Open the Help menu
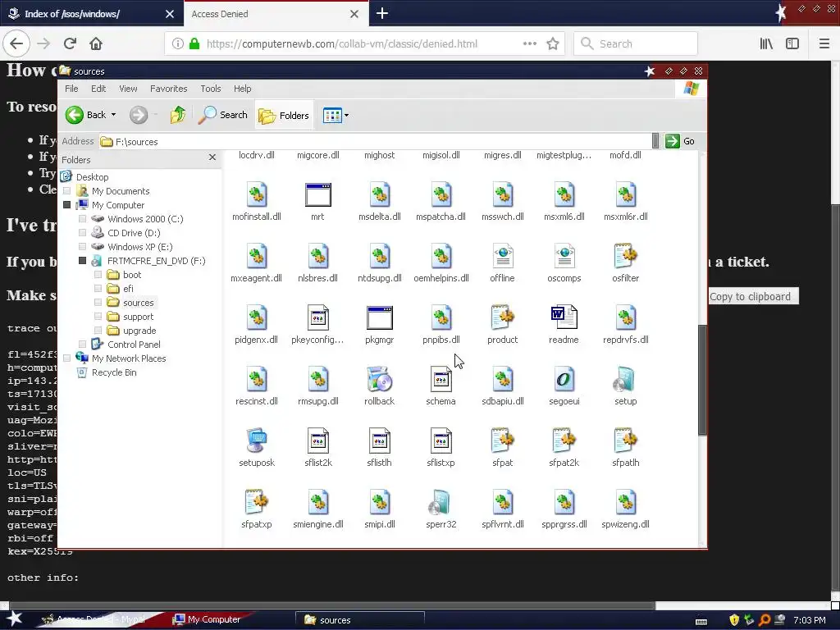The image size is (840, 630). pyautogui.click(x=242, y=89)
